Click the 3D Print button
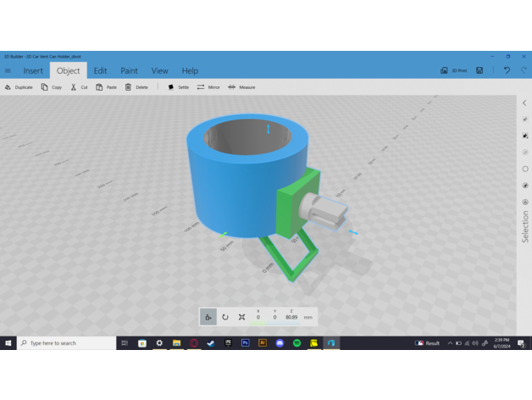This screenshot has width=532, height=400. click(454, 71)
